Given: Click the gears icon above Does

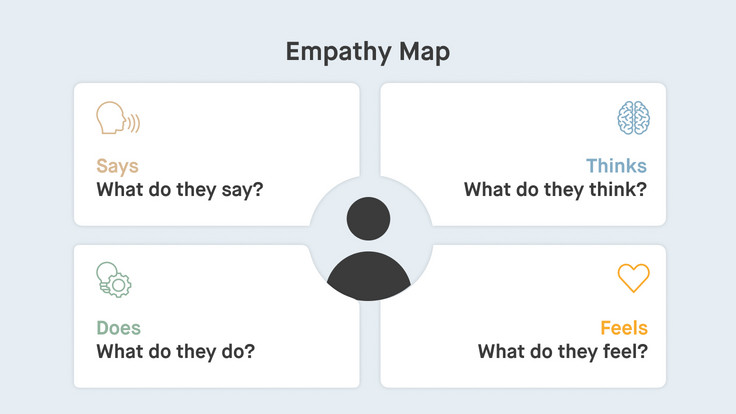Looking at the screenshot, I should tap(114, 279).
